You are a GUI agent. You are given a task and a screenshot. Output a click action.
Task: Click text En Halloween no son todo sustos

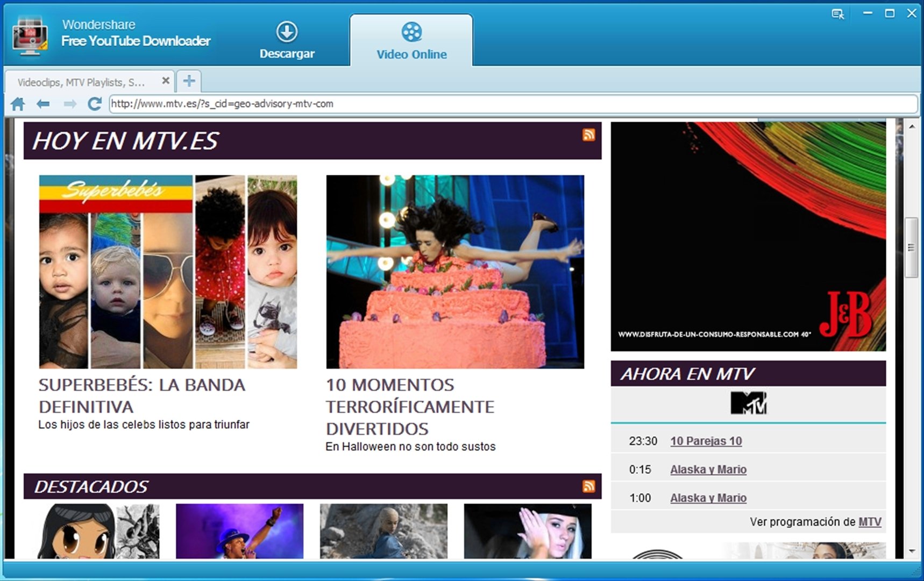coord(410,447)
